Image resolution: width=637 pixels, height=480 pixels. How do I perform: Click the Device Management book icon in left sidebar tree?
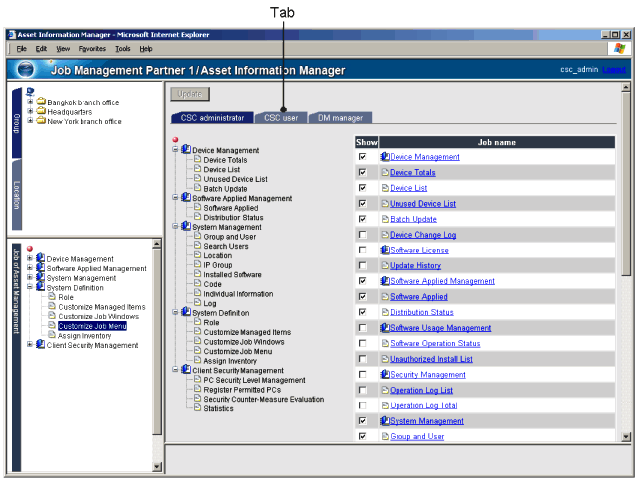click(x=40, y=258)
